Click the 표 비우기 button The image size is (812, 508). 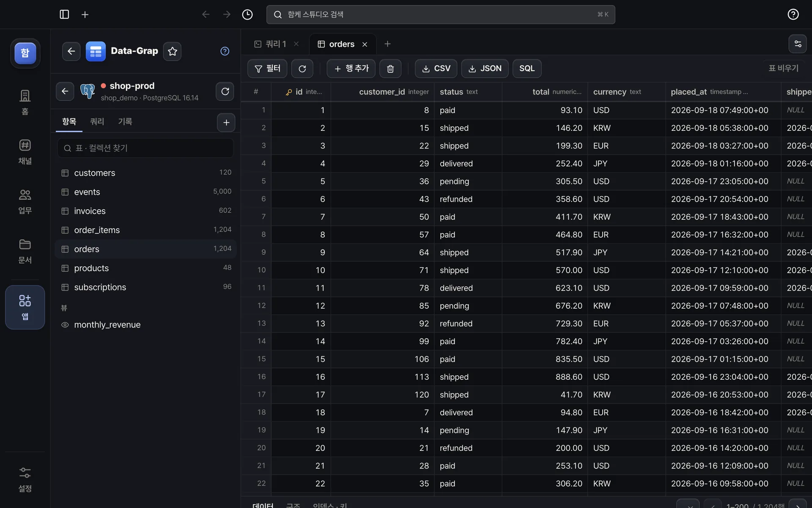point(784,68)
